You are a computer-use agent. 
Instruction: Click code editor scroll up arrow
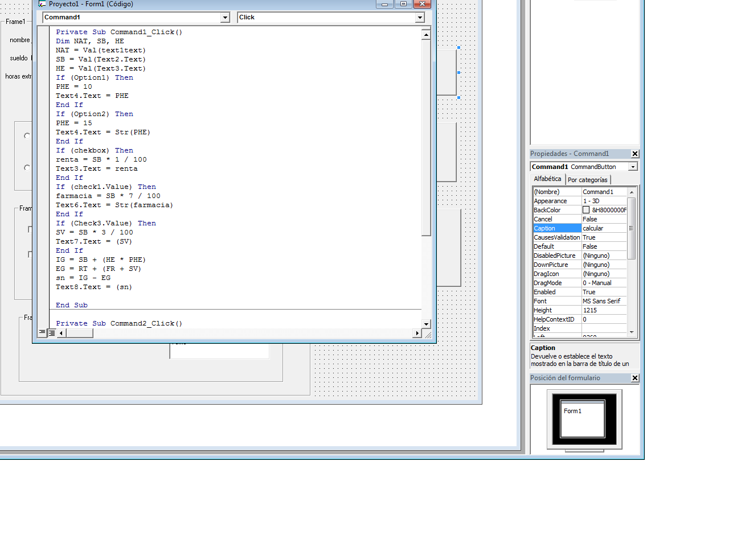(x=426, y=35)
